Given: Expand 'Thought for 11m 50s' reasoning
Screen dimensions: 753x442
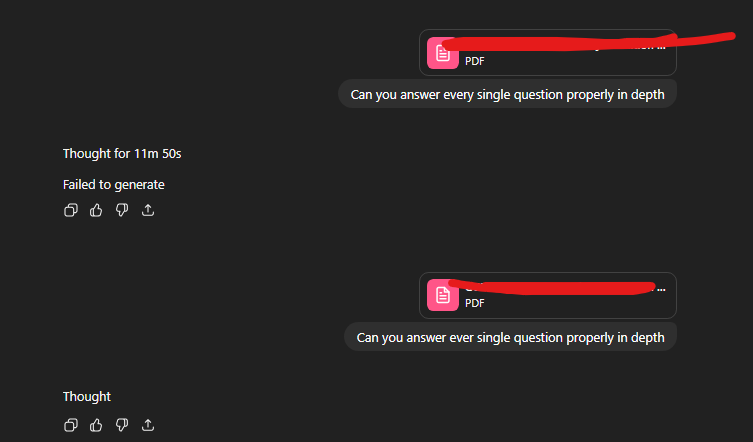Looking at the screenshot, I should (x=122, y=154).
